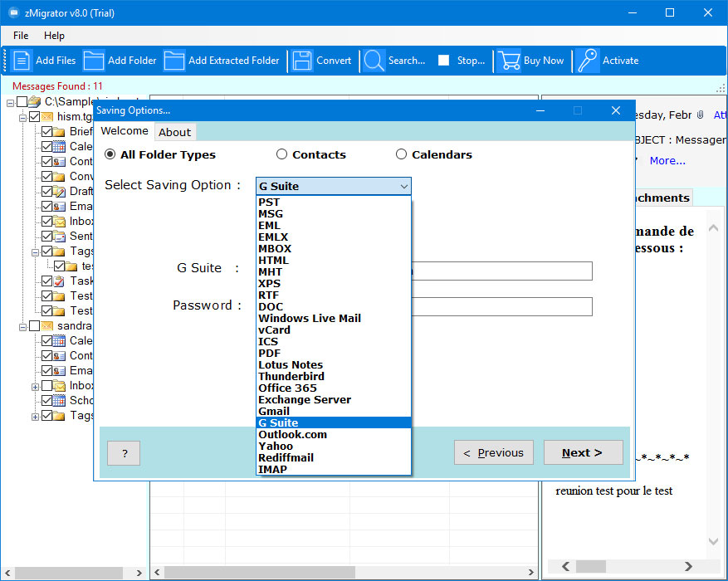Viewport: 728px width, 581px height.
Task: Click the Buy Now shopping cart icon
Action: 509,61
